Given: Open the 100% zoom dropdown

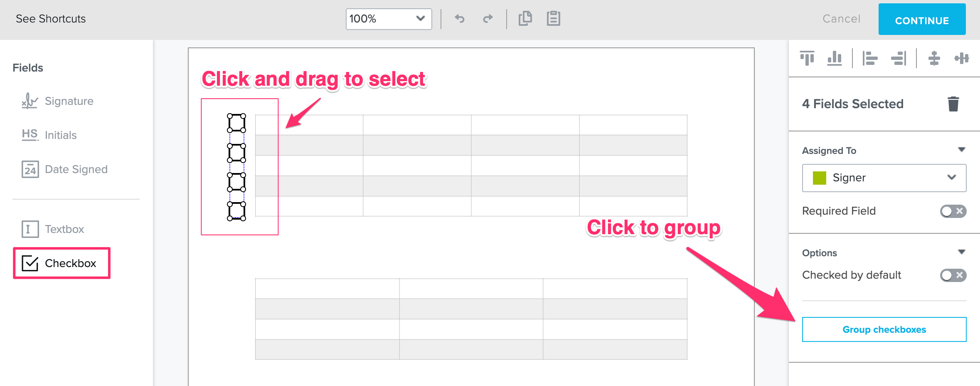Looking at the screenshot, I should (x=389, y=19).
